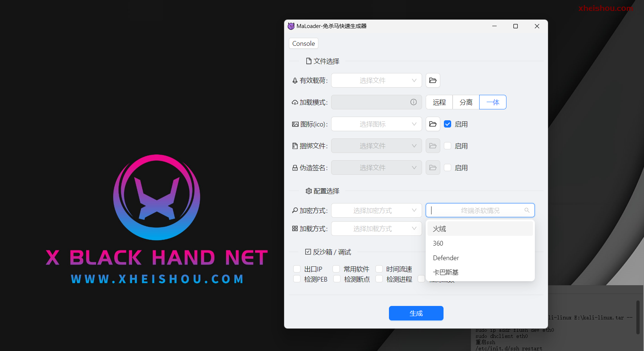Viewport: 644px width, 351px height.
Task: Check the 检测断点 option
Action: [x=337, y=279]
